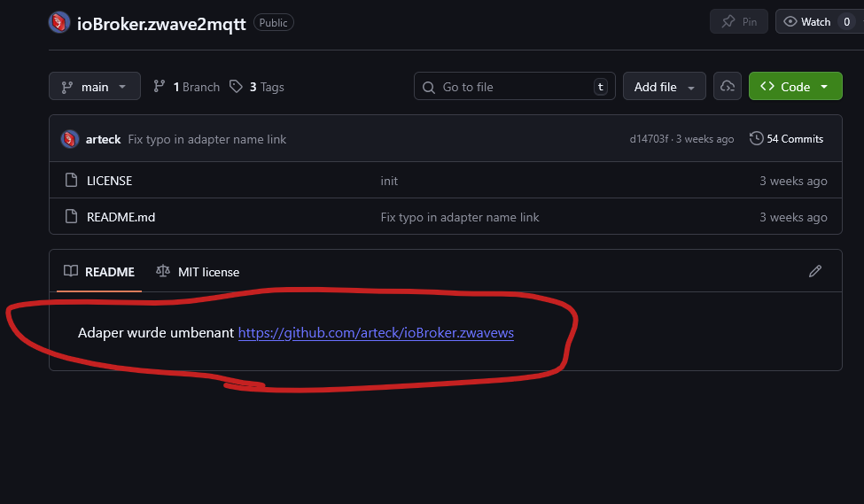This screenshot has height=504, width=864.
Task: Open the README.md file
Action: pos(121,217)
